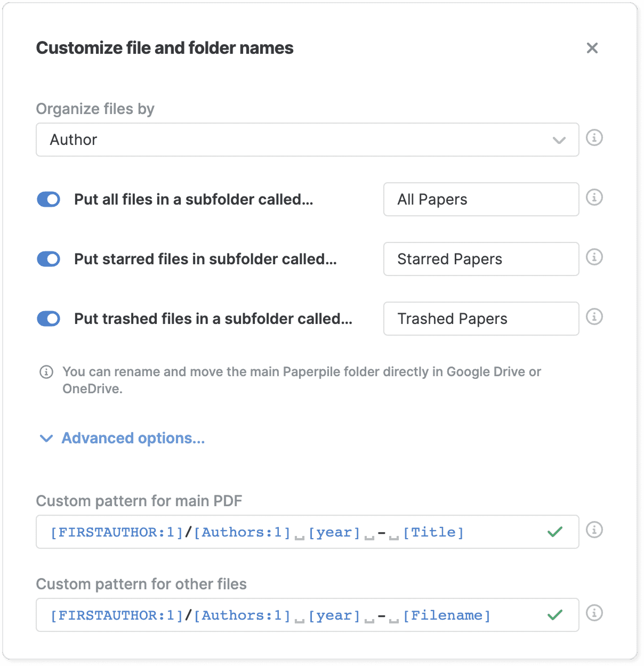Toggle off the starred files subfolder switch
This screenshot has height=666, width=644.
49,259
